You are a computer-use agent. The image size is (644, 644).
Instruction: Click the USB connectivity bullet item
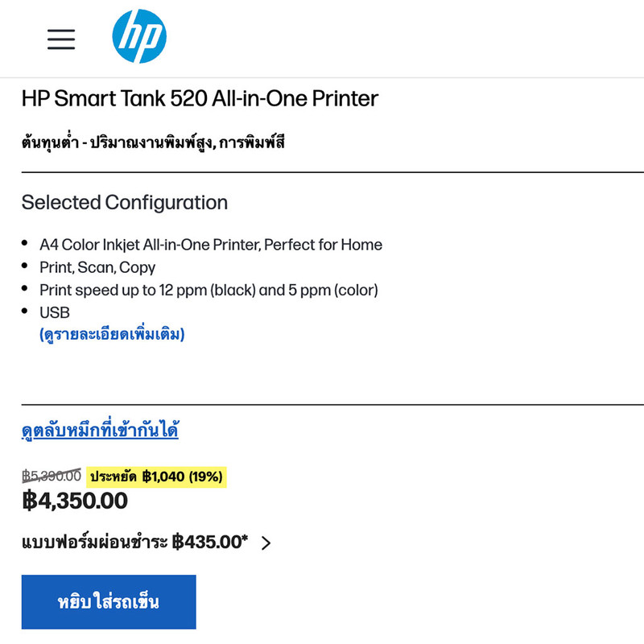tap(55, 313)
